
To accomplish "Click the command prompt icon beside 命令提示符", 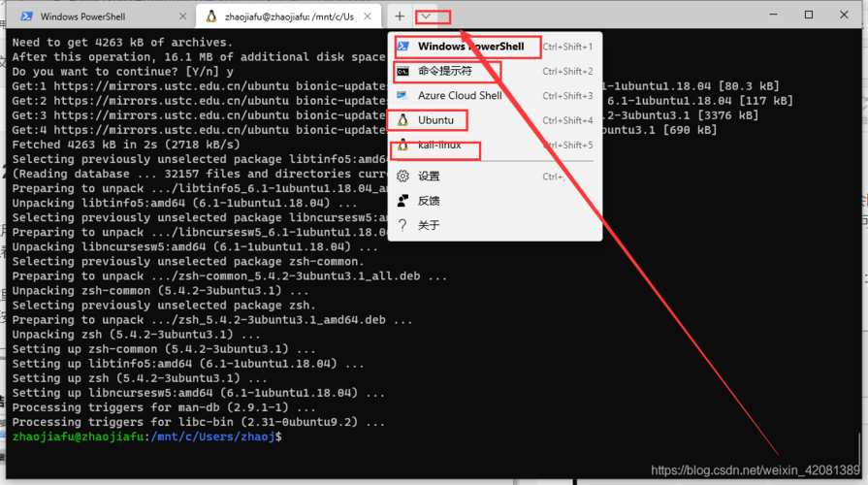I will [403, 71].
